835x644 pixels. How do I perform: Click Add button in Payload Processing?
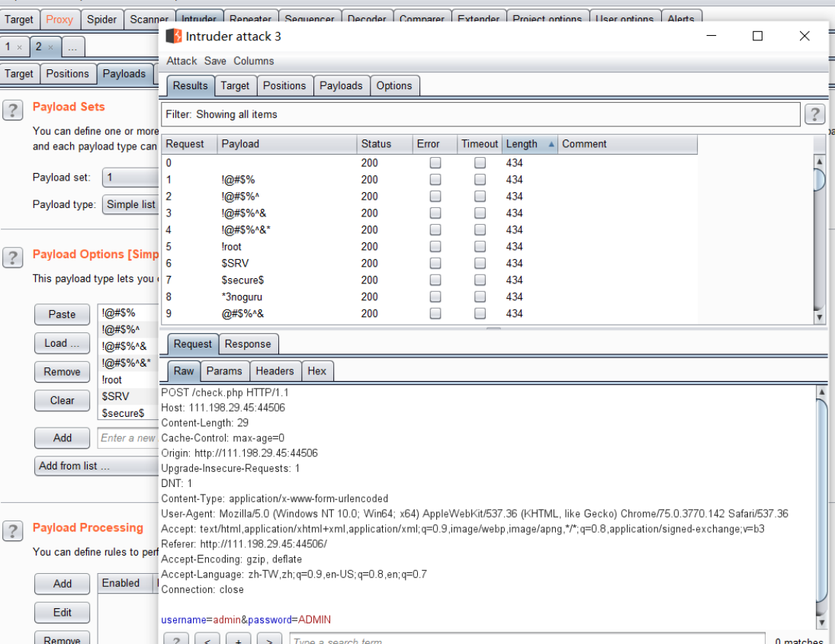pos(62,584)
